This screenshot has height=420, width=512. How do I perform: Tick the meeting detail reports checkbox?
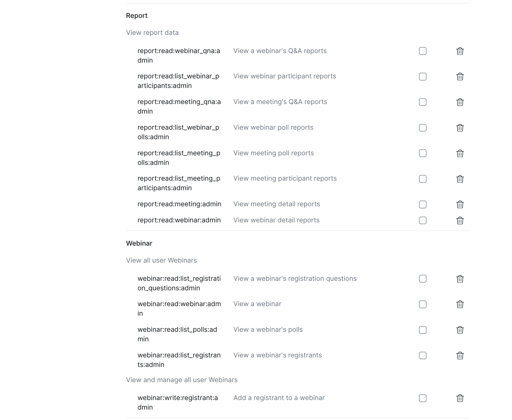tap(423, 204)
